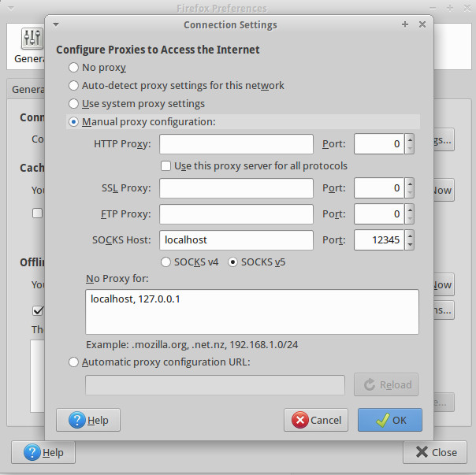The image size is (476, 475).
Task: Increase HTTP Proxy port with up arrow
Action: click(x=410, y=139)
